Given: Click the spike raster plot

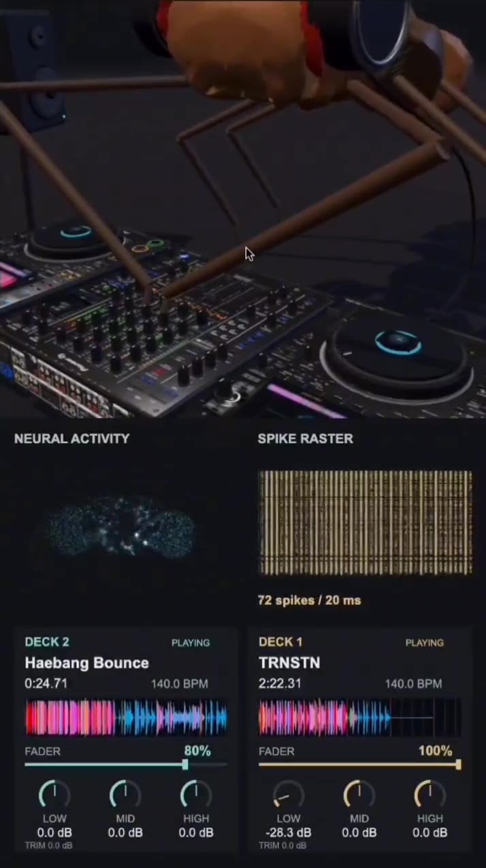Looking at the screenshot, I should coord(366,523).
